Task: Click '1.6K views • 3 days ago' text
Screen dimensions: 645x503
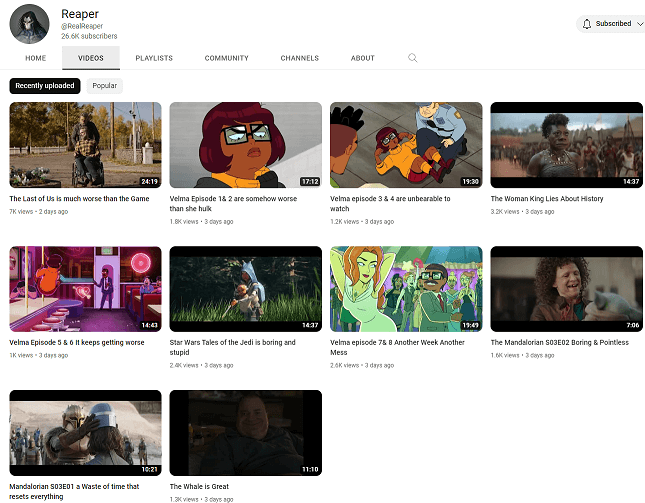Action: pos(522,355)
